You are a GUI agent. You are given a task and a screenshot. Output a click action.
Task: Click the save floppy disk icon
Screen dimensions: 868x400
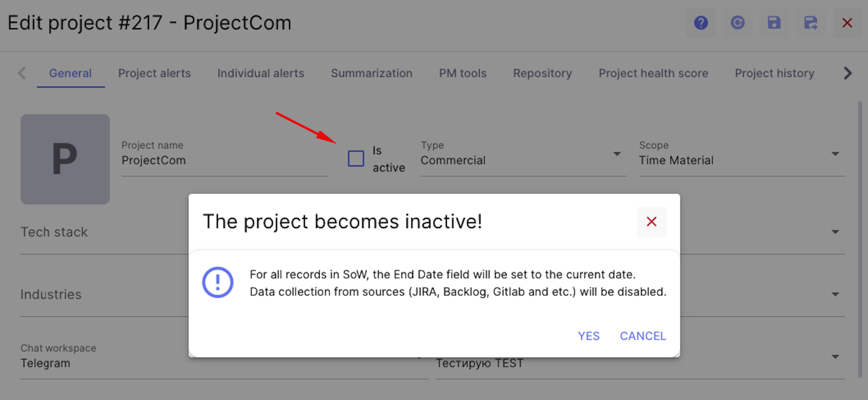point(774,23)
